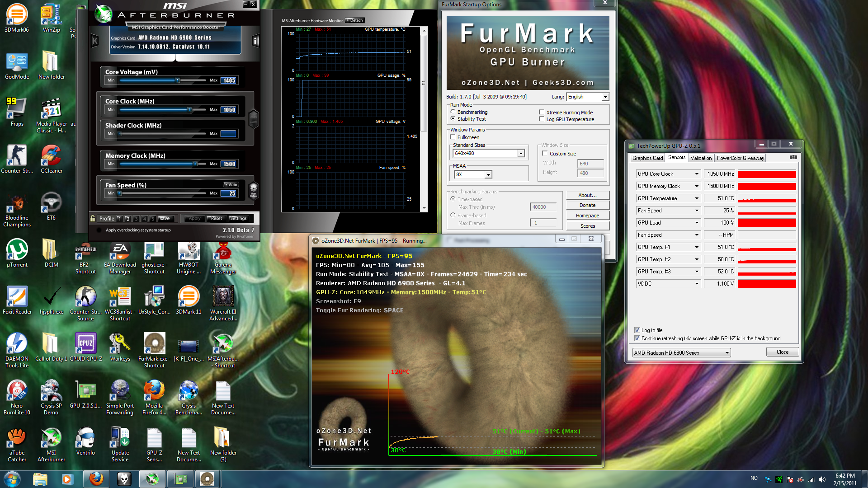Select Afterburner profile slot 1
The image size is (868, 488).
coord(119,218)
